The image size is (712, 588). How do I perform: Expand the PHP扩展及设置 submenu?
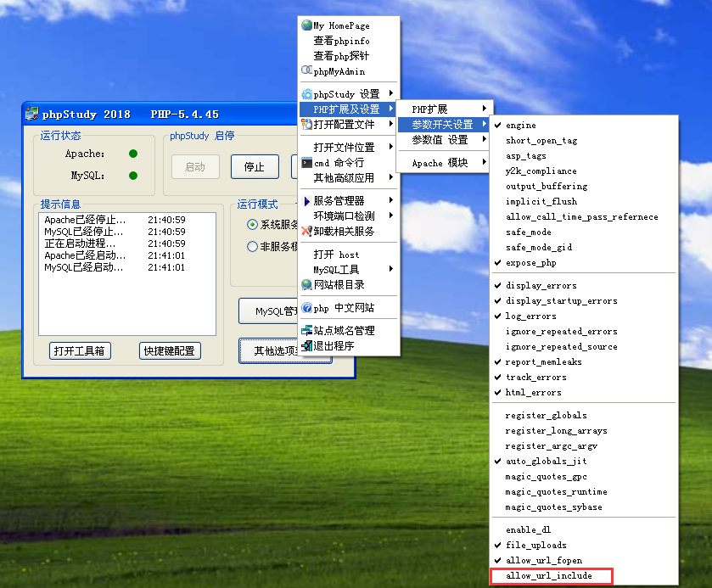(x=349, y=109)
